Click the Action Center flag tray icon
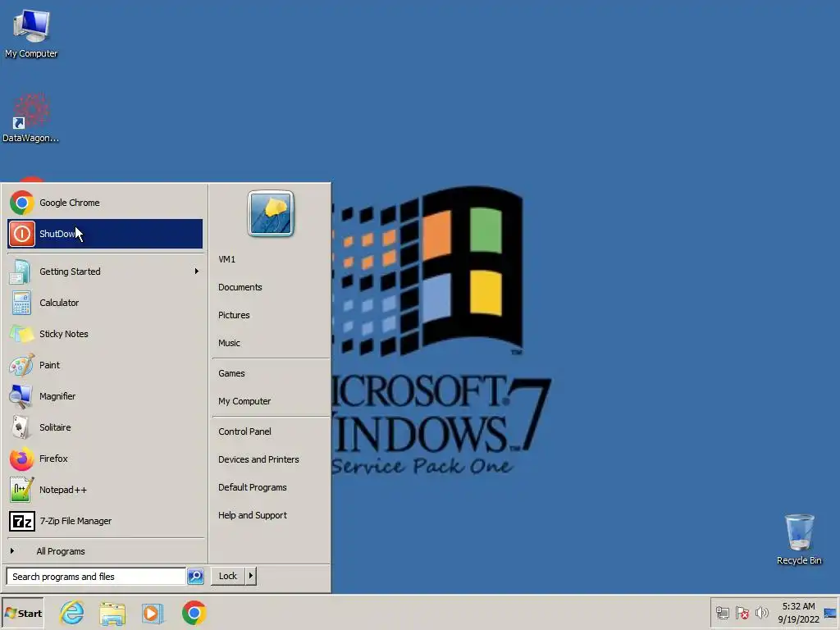Image resolution: width=840 pixels, height=630 pixels. coord(742,613)
